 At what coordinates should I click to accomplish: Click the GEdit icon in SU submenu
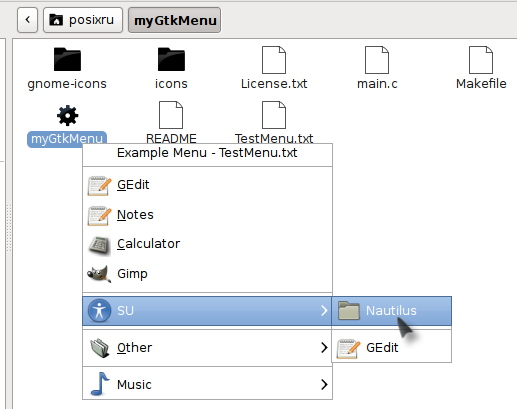click(349, 349)
